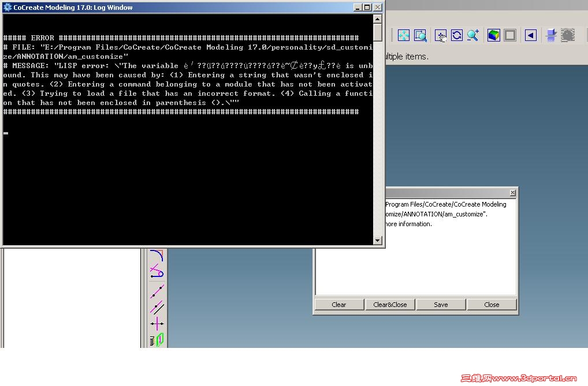Activate the pan view hand tool
The height and width of the screenshot is (386, 588).
(x=441, y=36)
